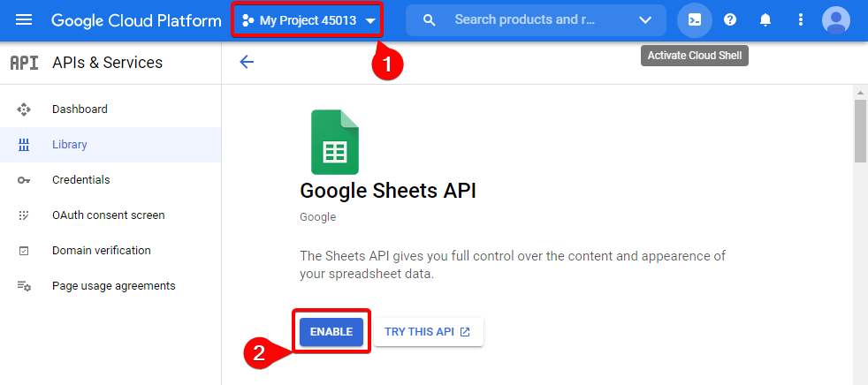Open the My Project 45013 project selector
868x385 pixels.
308,20
